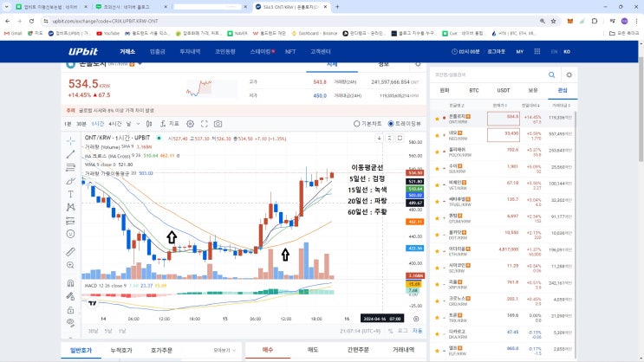Enter fullscreen chart mode

pyautogui.click(x=205, y=124)
